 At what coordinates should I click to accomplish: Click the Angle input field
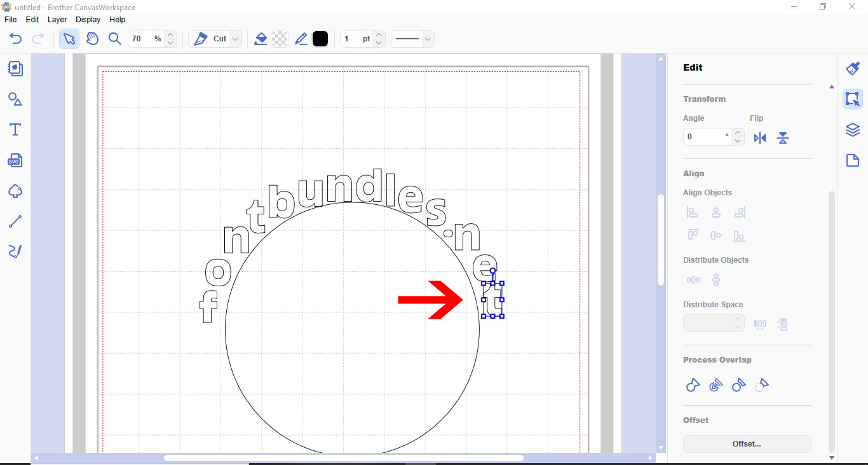tap(707, 137)
